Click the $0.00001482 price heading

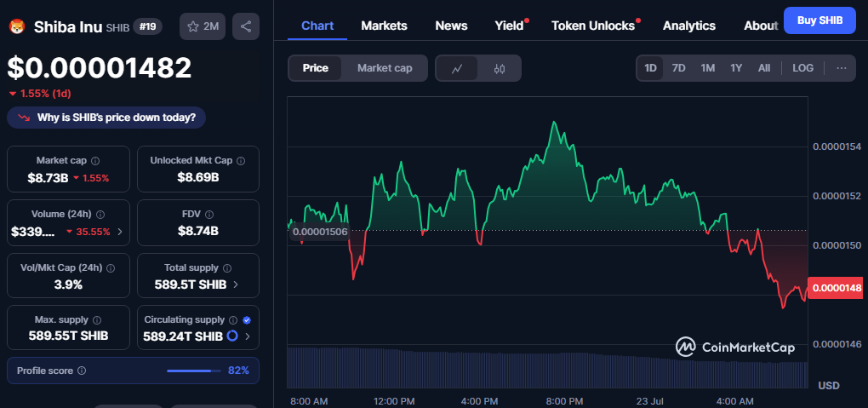[x=99, y=67]
